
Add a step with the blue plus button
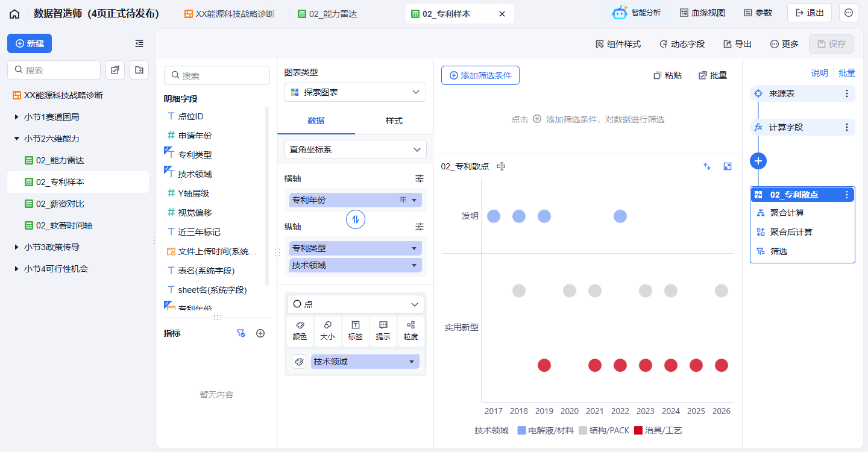click(x=758, y=161)
